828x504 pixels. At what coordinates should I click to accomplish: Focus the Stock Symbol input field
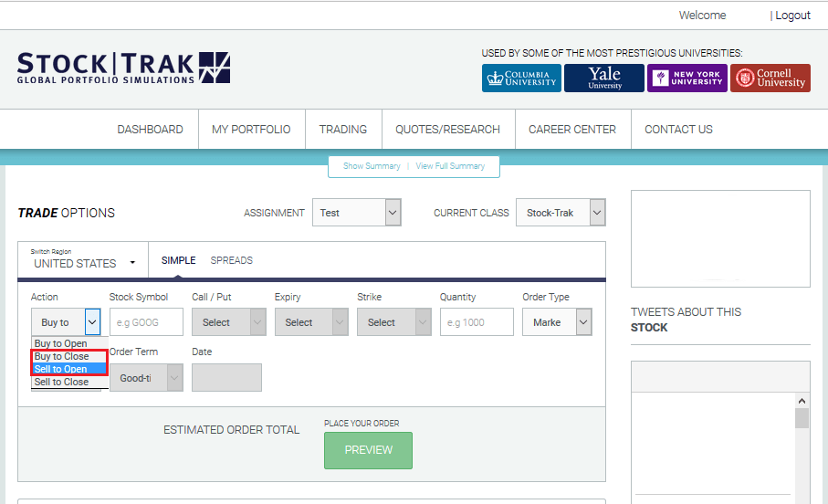[x=146, y=321]
